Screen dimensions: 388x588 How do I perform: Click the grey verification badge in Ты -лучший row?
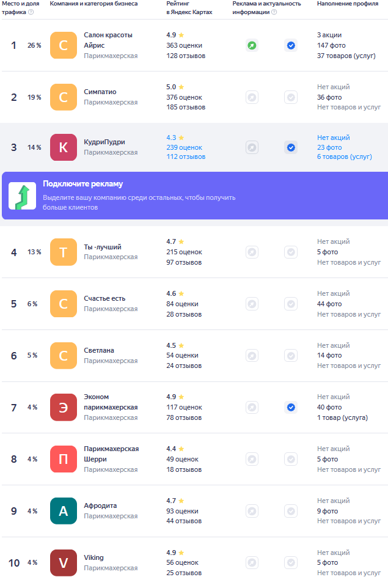(291, 252)
